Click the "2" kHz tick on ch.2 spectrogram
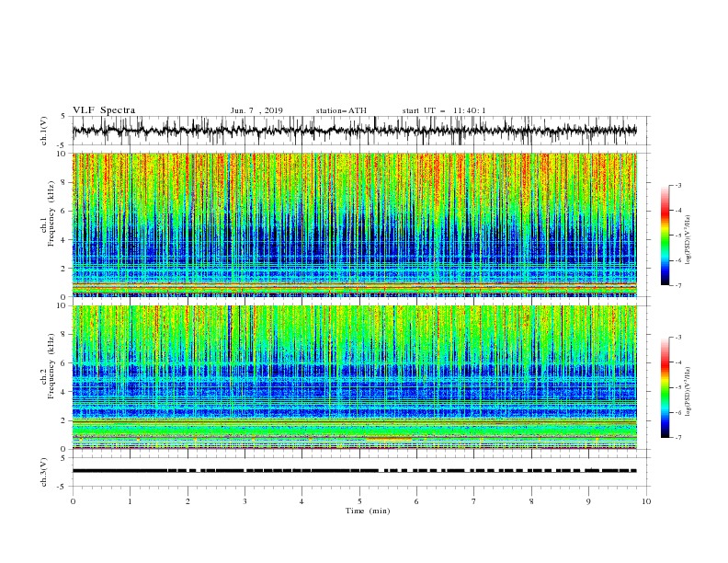 (x=63, y=420)
